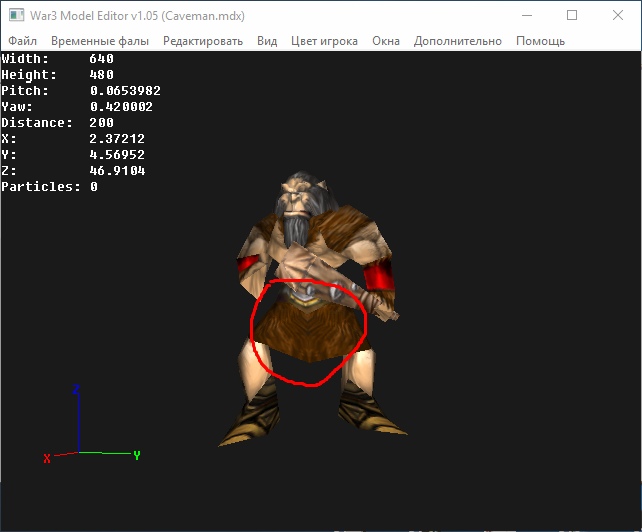
Task: Click the green Y axis label
Action: point(137,455)
